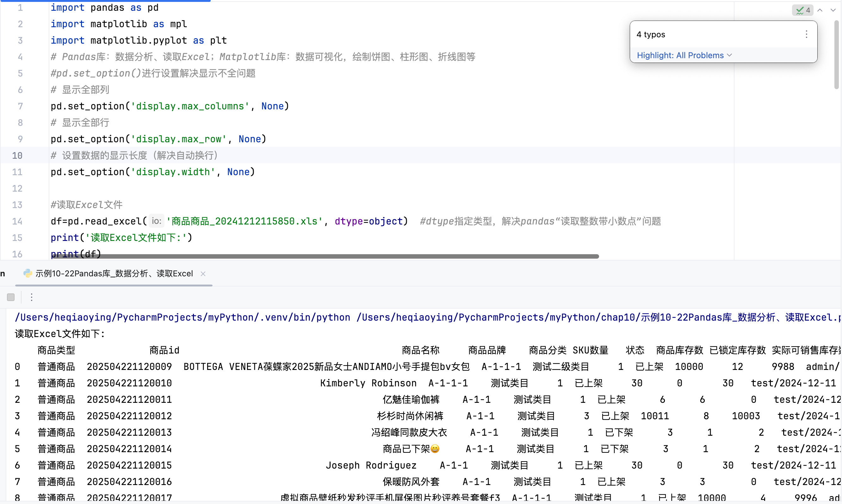Image resolution: width=842 pixels, height=504 pixels.
Task: Click the editor vertical scrollbar thumb
Action: pyautogui.click(x=836, y=54)
